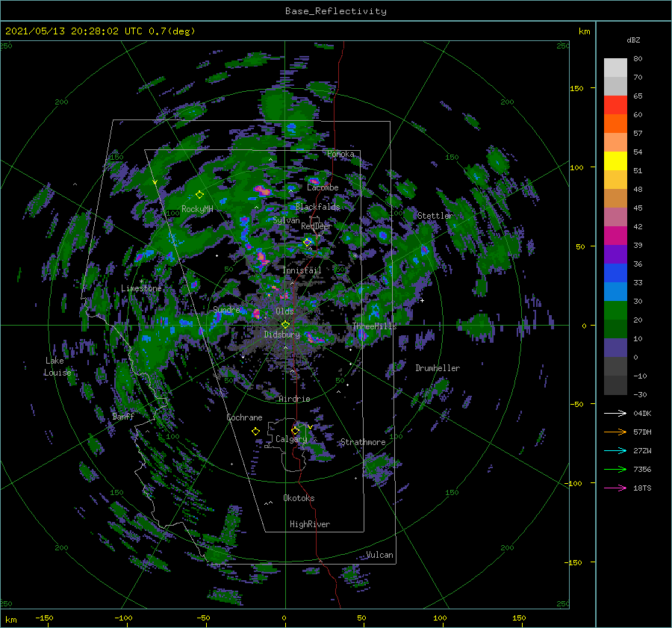The image size is (672, 628).
Task: Click the RockyMH label
Action: (x=197, y=209)
